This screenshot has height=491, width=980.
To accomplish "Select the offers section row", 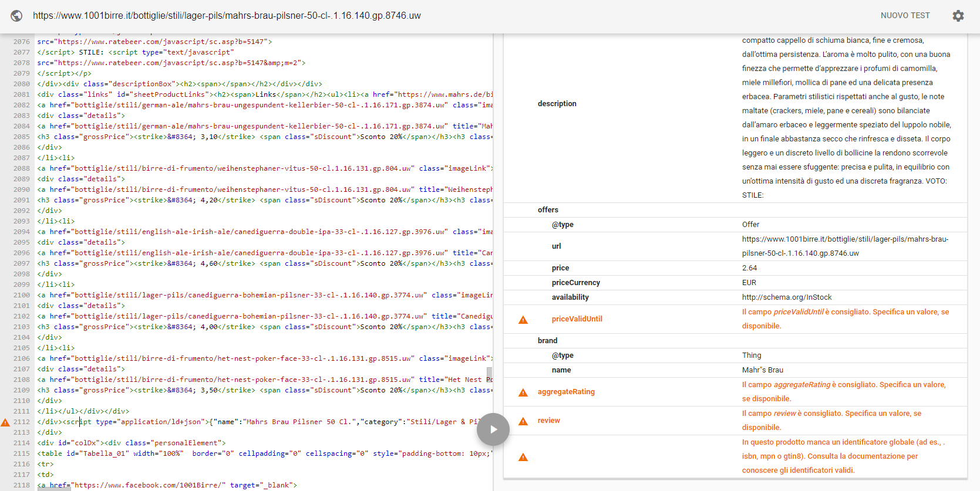I will pyautogui.click(x=735, y=210).
